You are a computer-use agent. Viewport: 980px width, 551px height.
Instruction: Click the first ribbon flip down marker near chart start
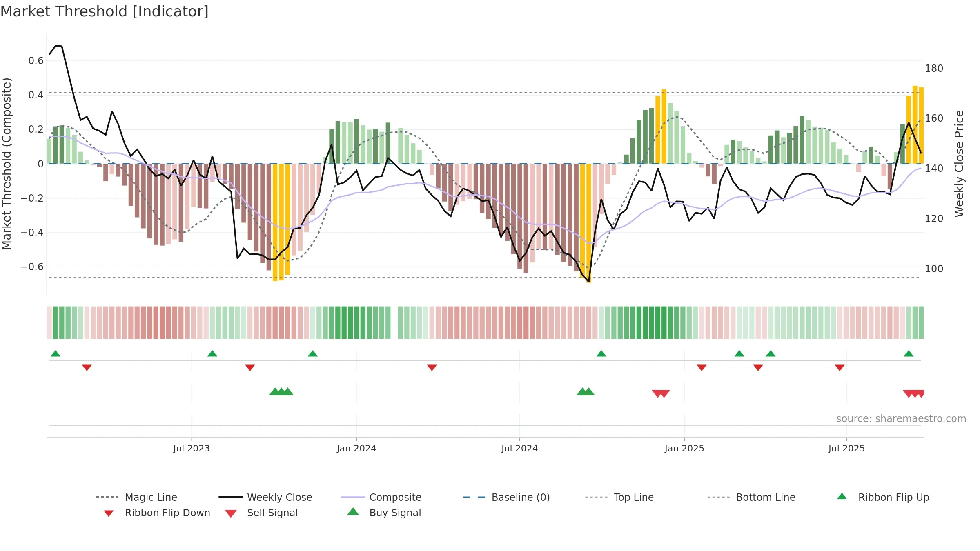(x=87, y=368)
